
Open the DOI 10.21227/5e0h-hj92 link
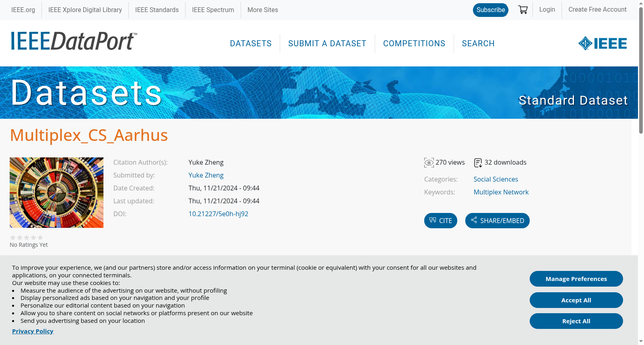tap(219, 214)
